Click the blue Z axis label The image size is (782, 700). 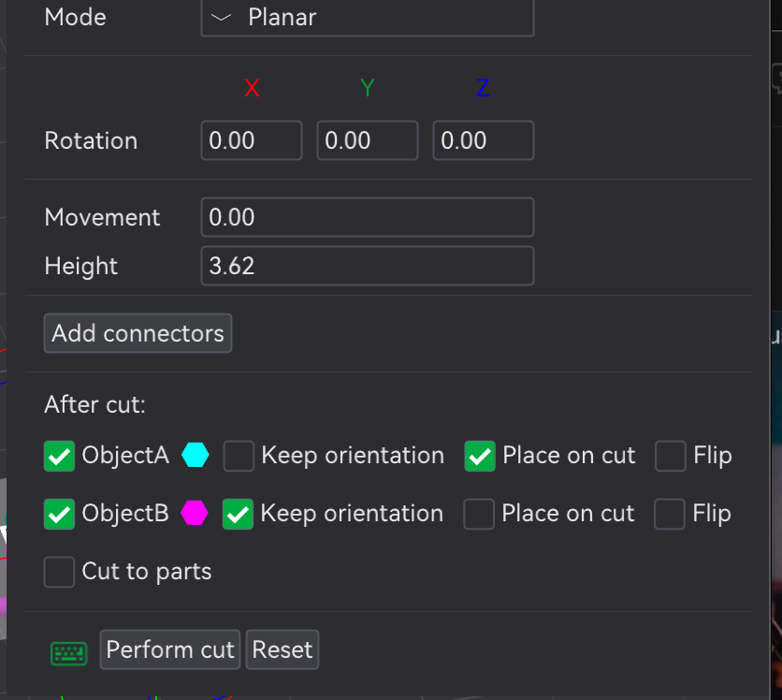(x=483, y=88)
